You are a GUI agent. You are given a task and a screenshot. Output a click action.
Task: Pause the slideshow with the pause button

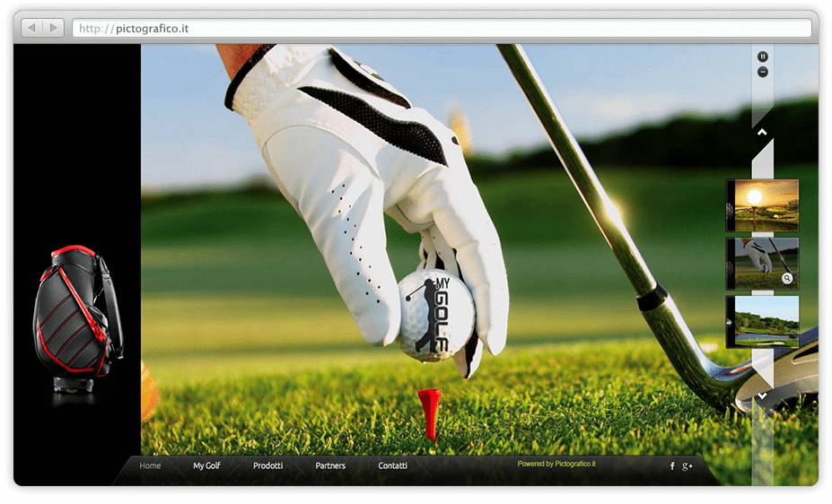(x=763, y=56)
